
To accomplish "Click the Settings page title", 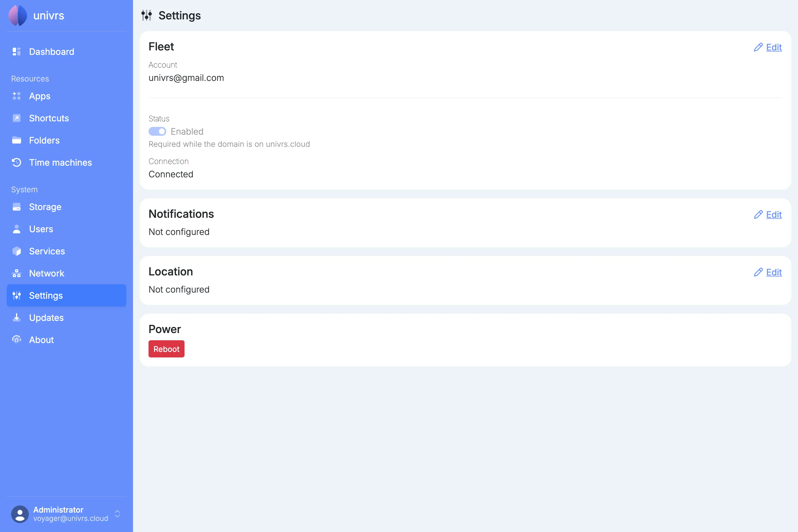I will click(x=180, y=15).
